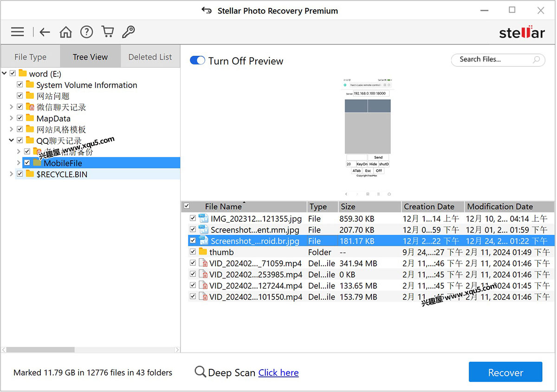This screenshot has height=392, width=557.
Task: Uncheck the thumb folder checkbox
Action: [193, 252]
